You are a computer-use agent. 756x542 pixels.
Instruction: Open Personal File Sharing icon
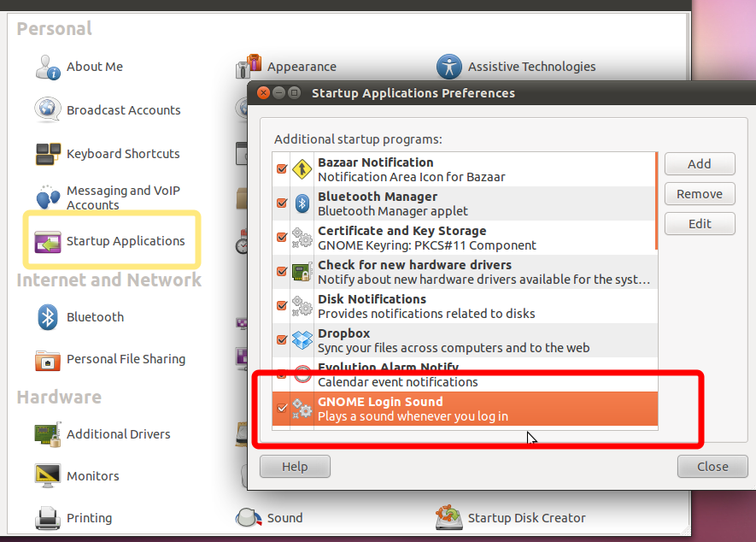[x=48, y=360]
